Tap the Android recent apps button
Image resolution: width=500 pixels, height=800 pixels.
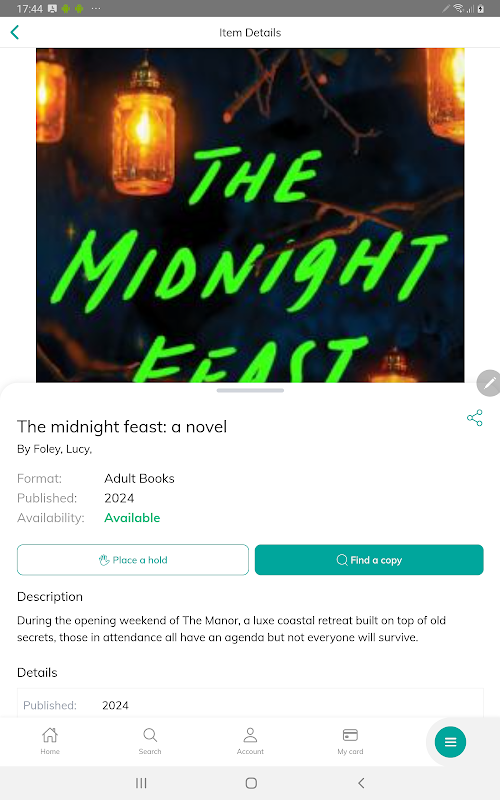(x=141, y=783)
